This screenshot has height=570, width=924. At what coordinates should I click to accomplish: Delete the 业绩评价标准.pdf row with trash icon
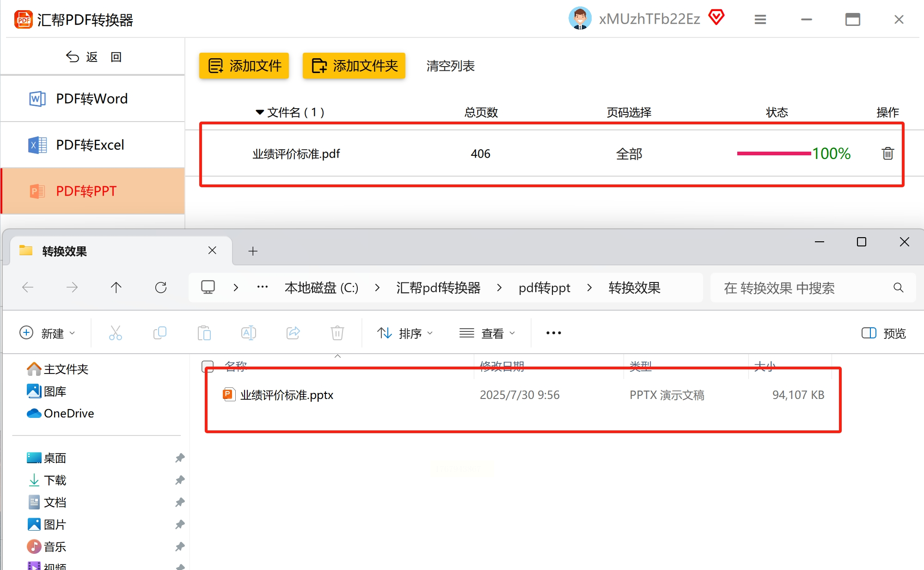click(x=887, y=153)
